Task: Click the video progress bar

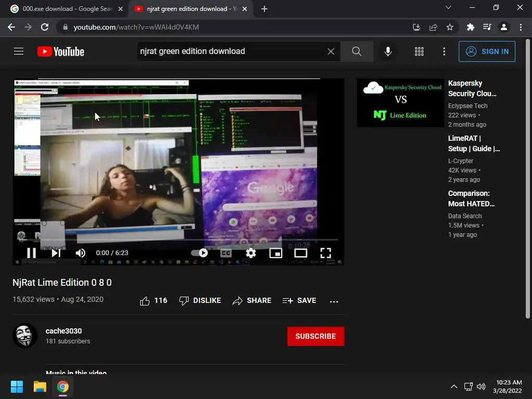Action: [179, 240]
